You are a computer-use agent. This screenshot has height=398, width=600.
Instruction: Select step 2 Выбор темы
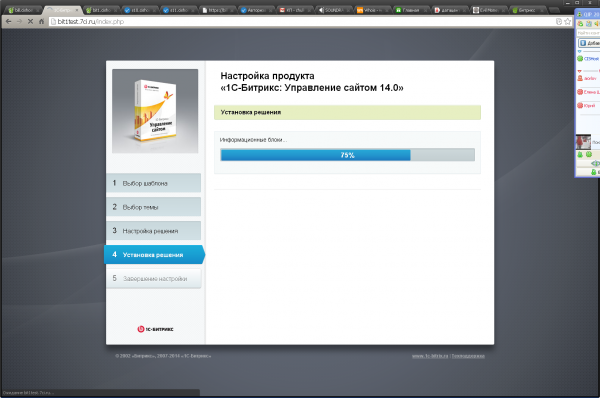click(x=153, y=207)
